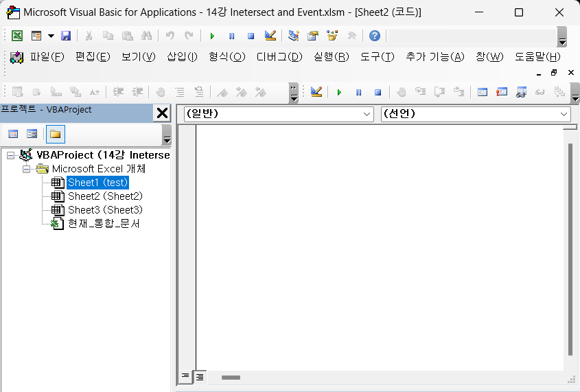Click View Object icon in project panel
Screen dimensions: 580x392
32,134
